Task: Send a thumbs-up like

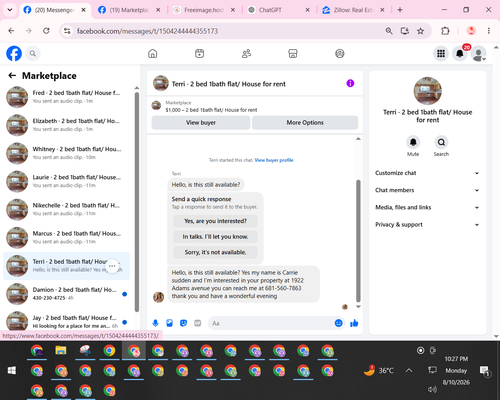Action: click(354, 323)
